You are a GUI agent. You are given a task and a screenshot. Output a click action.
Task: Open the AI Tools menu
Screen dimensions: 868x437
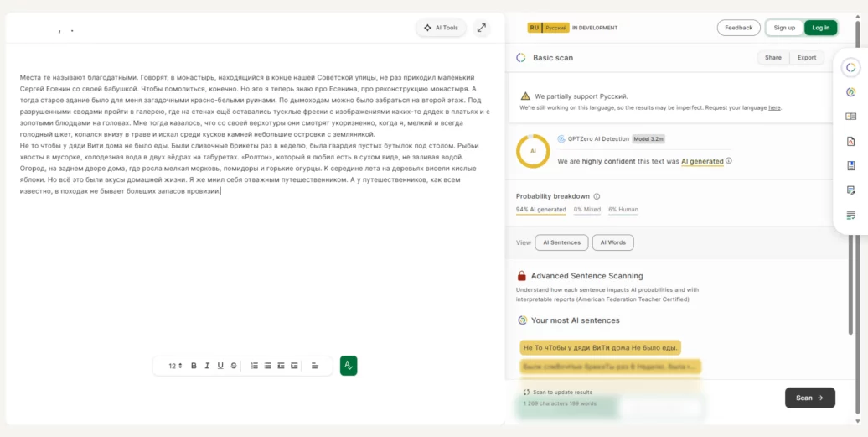coord(442,28)
